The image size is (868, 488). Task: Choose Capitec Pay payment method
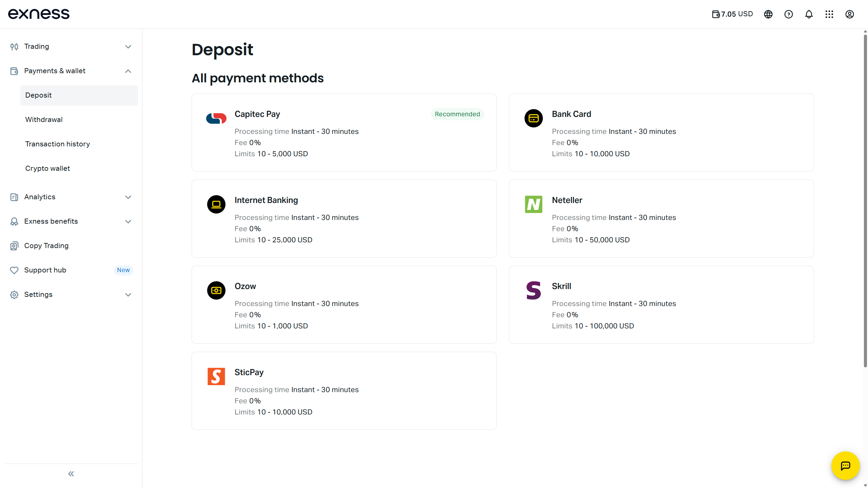pyautogui.click(x=344, y=133)
